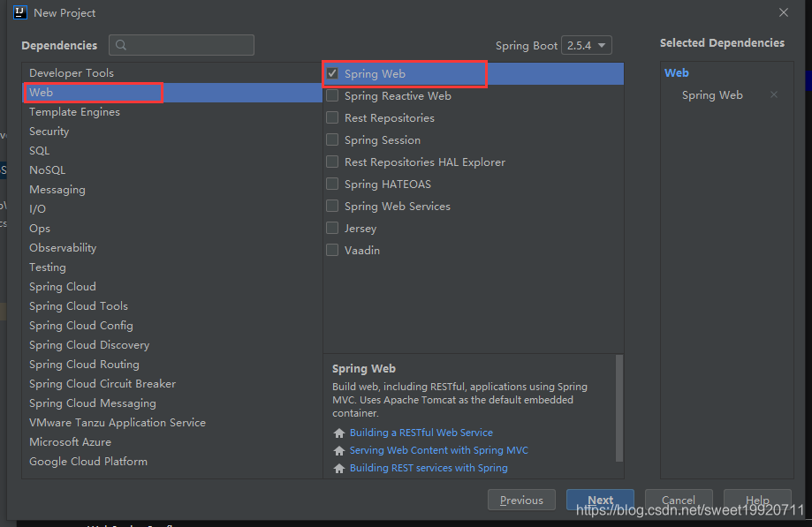Select Microsoft Azure category
The width and height of the screenshot is (812, 527).
(x=172, y=442)
